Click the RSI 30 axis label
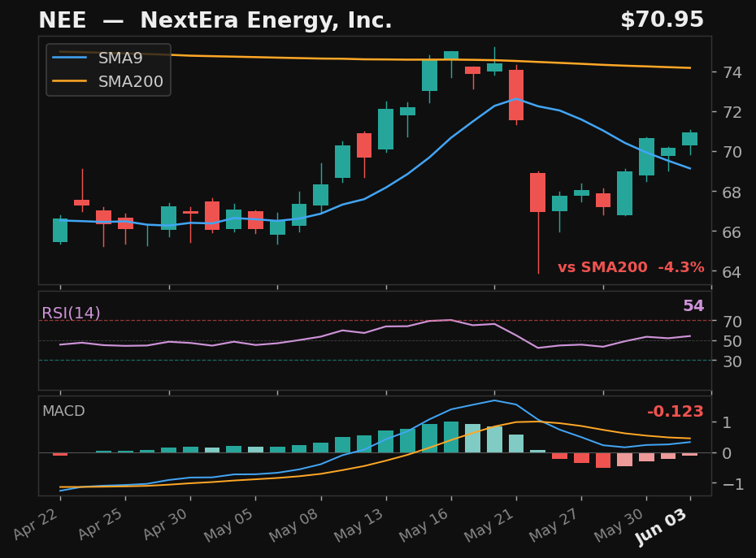The image size is (756, 558). [732, 361]
